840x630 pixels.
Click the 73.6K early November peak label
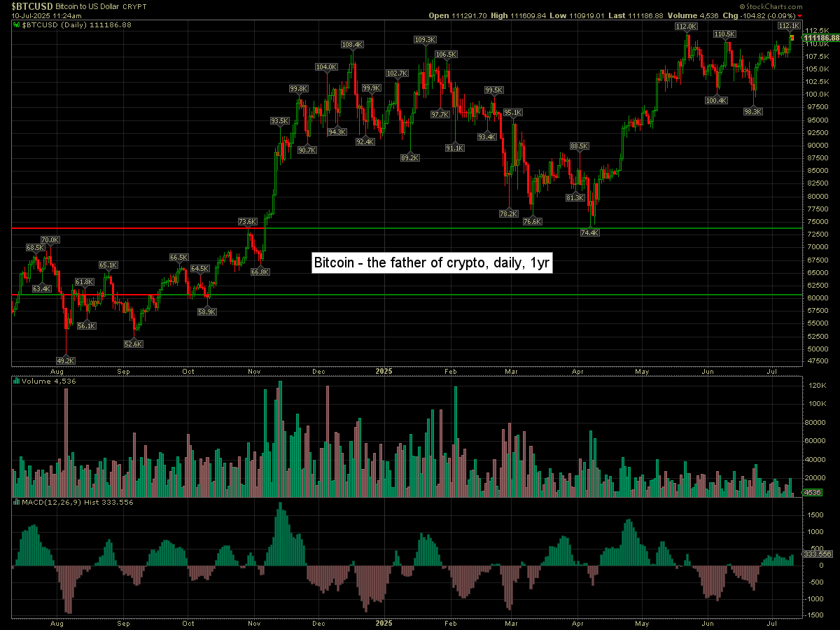tap(247, 222)
